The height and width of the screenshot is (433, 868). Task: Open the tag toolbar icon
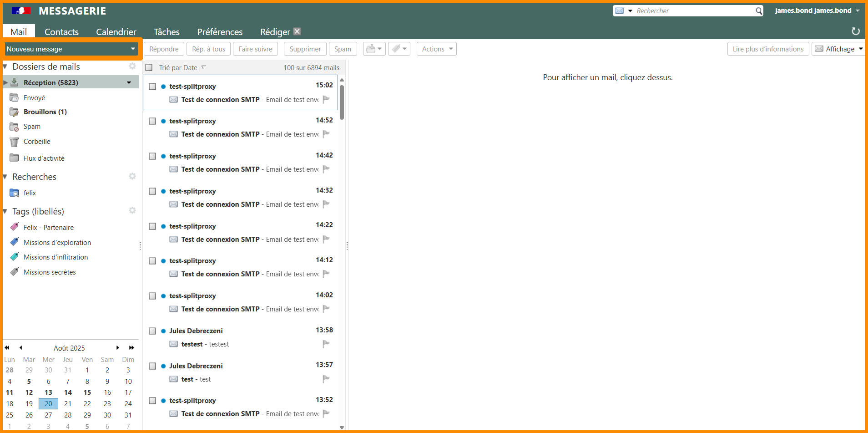click(x=399, y=49)
